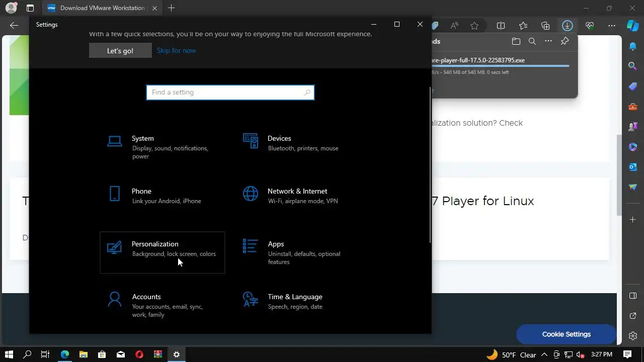Open Microsoft 365 in Edge sidebar
Screen dimensions: 644x362
click(633, 147)
